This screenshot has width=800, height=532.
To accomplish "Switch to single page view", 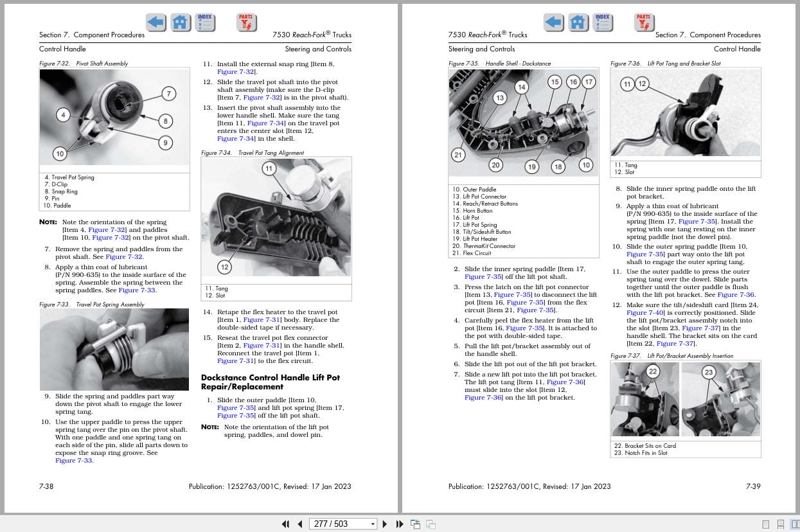I will pos(766,524).
